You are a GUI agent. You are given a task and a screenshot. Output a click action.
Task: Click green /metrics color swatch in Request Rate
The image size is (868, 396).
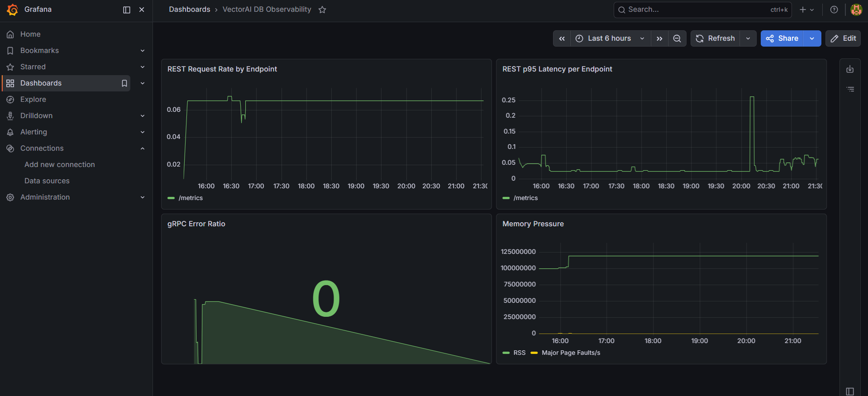point(171,198)
